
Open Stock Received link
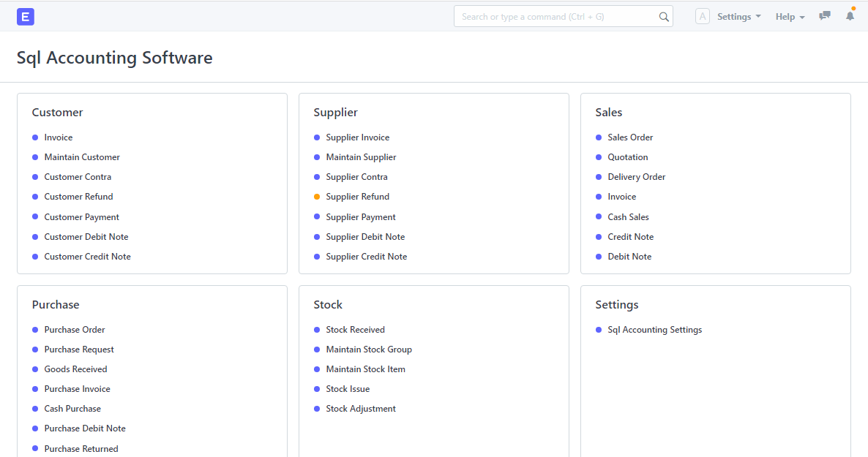tap(356, 330)
